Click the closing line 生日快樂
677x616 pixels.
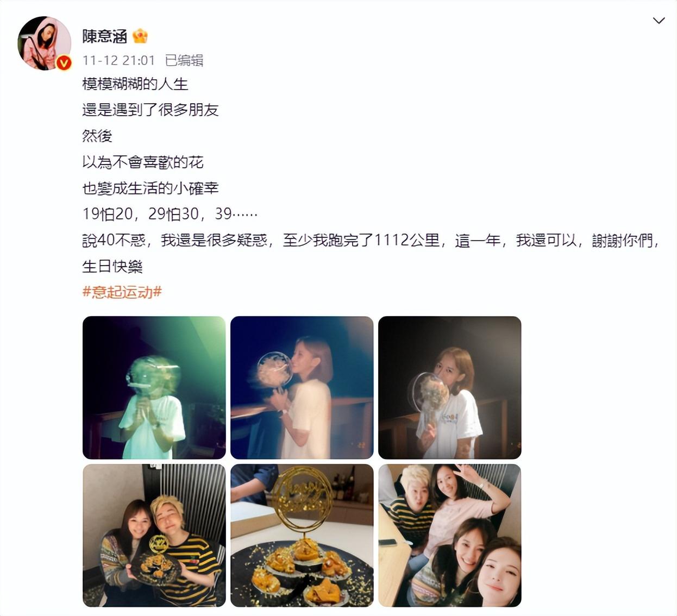112,266
